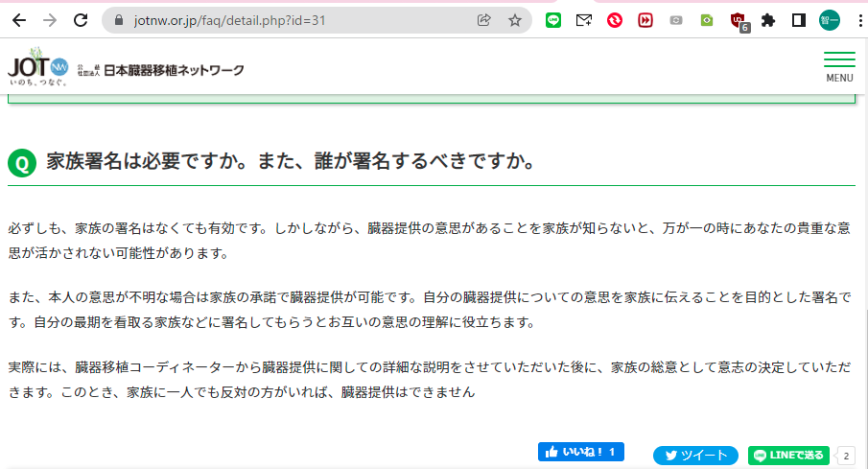Open the site MENU hamburger
This screenshot has width=868, height=469.
pos(839,66)
